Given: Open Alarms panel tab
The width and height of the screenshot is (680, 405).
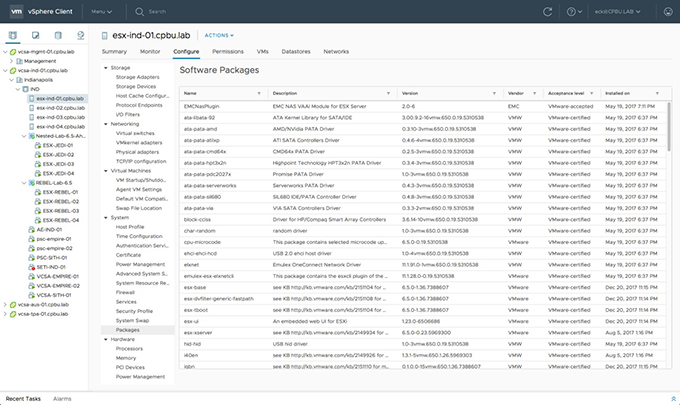Looking at the screenshot, I should pos(62,399).
